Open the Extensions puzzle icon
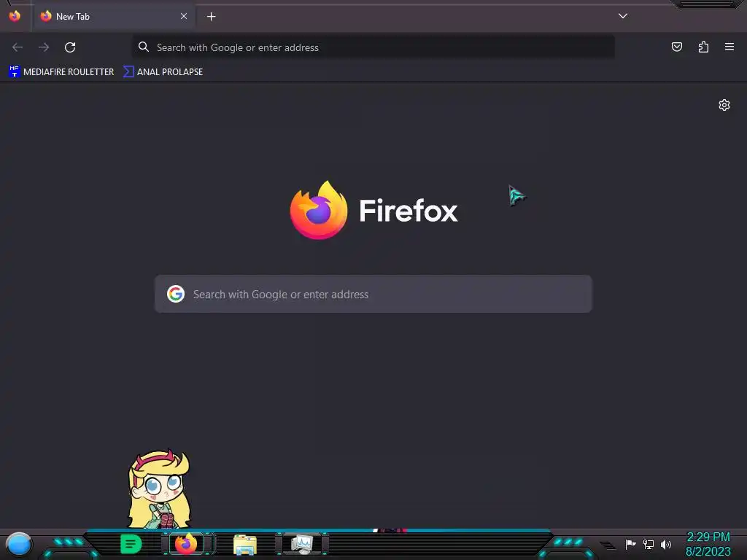 pyautogui.click(x=703, y=47)
